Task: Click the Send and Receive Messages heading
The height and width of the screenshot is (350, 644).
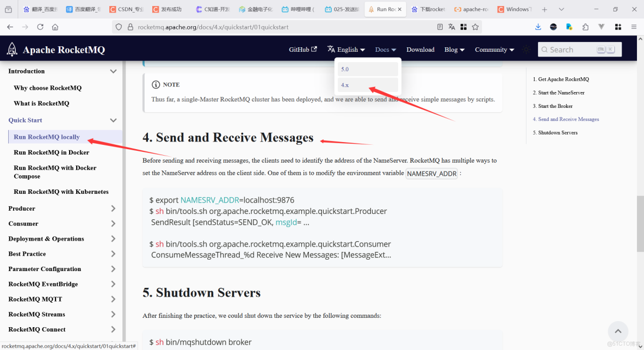Action: [228, 138]
